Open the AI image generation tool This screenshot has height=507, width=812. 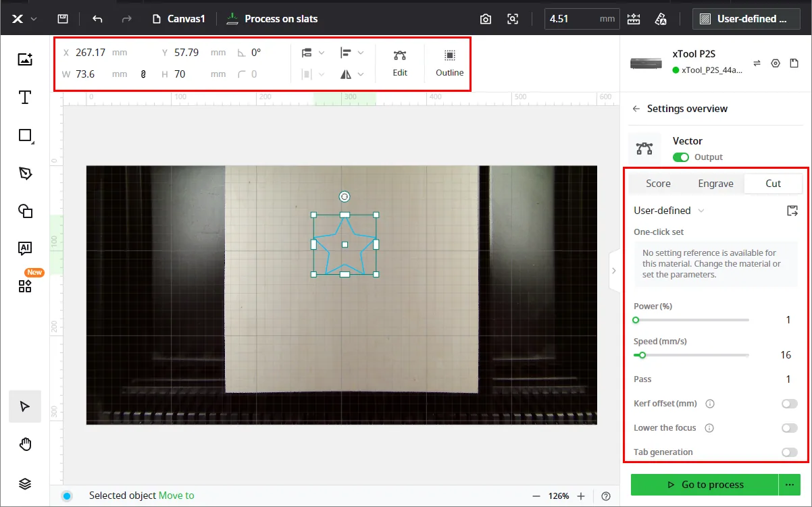pos(25,248)
